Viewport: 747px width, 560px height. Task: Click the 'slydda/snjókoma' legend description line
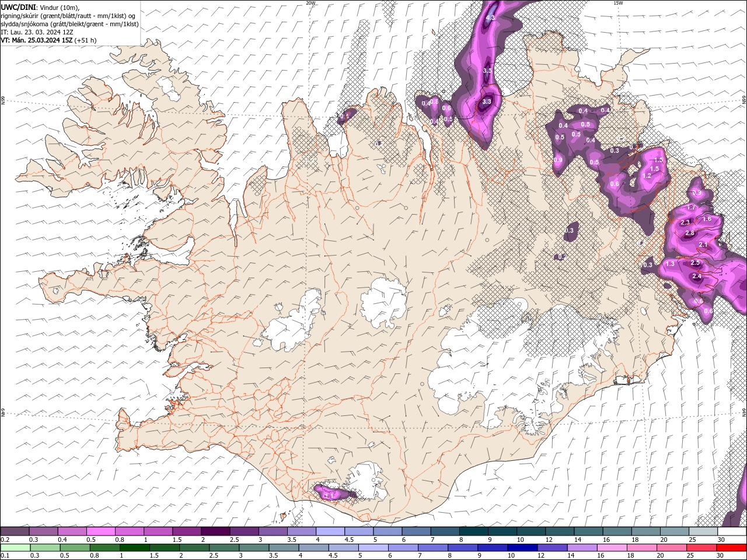pos(69,24)
